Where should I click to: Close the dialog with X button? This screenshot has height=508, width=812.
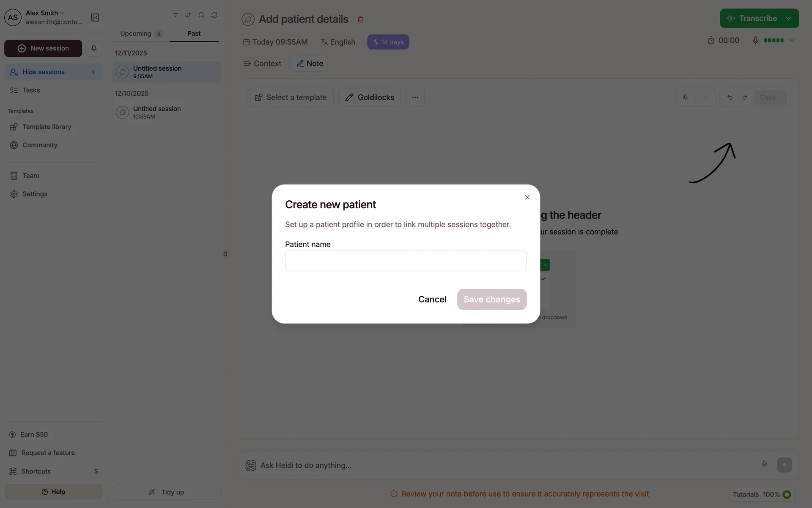pos(527,197)
